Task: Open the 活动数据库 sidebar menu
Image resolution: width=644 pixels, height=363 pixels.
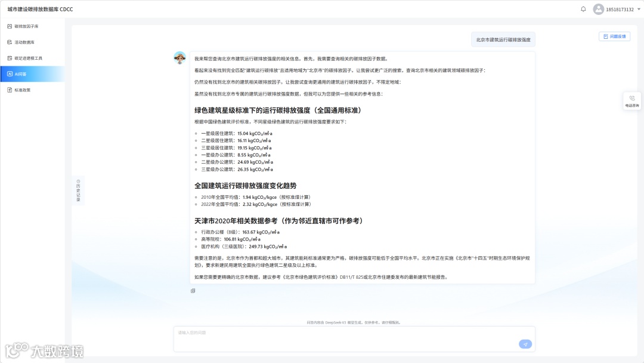Action: tap(32, 42)
